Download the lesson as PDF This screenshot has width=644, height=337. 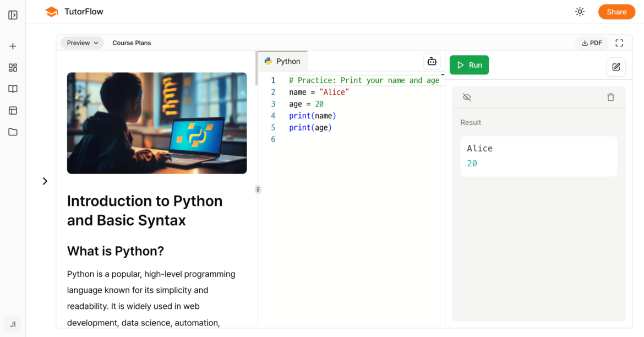(592, 43)
